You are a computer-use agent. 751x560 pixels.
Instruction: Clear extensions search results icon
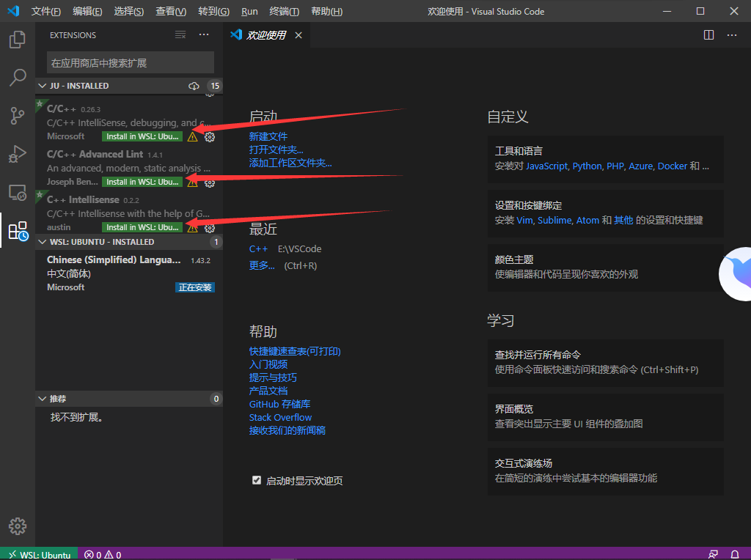[x=180, y=35]
